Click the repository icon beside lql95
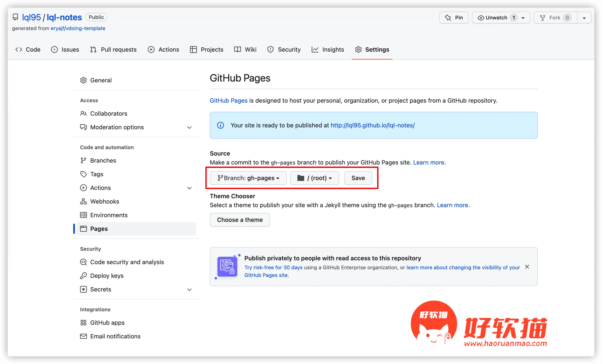 (x=15, y=17)
